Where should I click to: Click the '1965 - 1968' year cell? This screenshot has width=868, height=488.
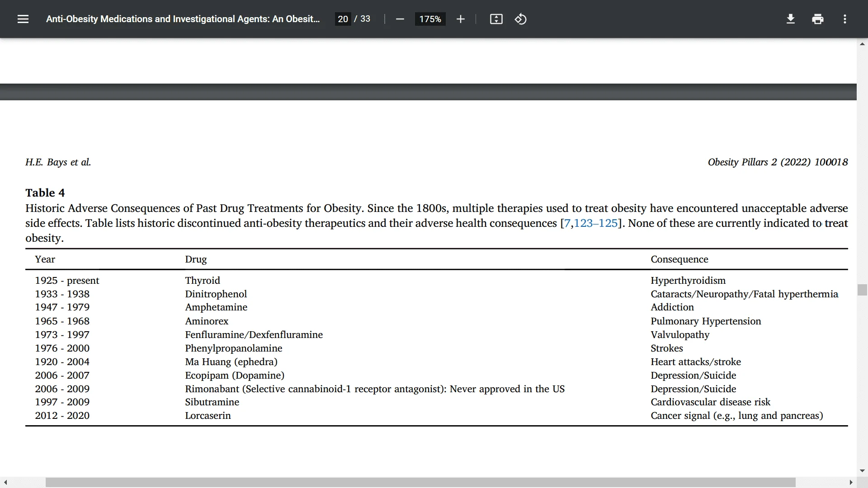[x=62, y=321]
